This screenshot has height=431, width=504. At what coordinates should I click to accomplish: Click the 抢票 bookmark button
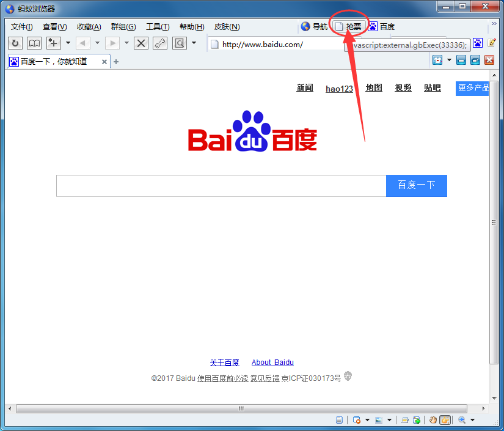tap(348, 26)
